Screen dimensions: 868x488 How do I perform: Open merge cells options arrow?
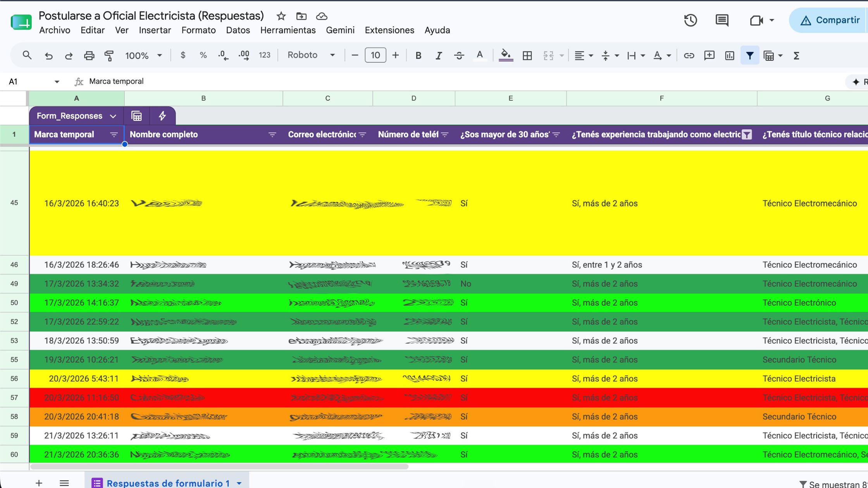[561, 56]
